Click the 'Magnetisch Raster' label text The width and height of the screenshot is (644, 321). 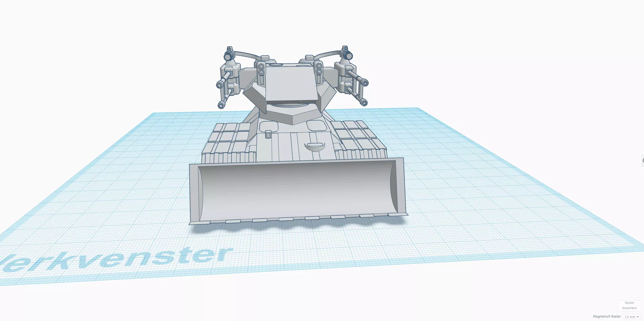tap(607, 317)
